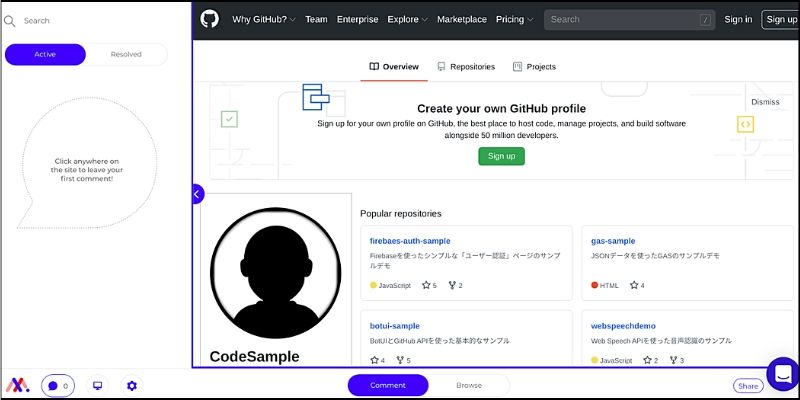Open the Marketplace nav item
800x400 pixels.
point(462,19)
